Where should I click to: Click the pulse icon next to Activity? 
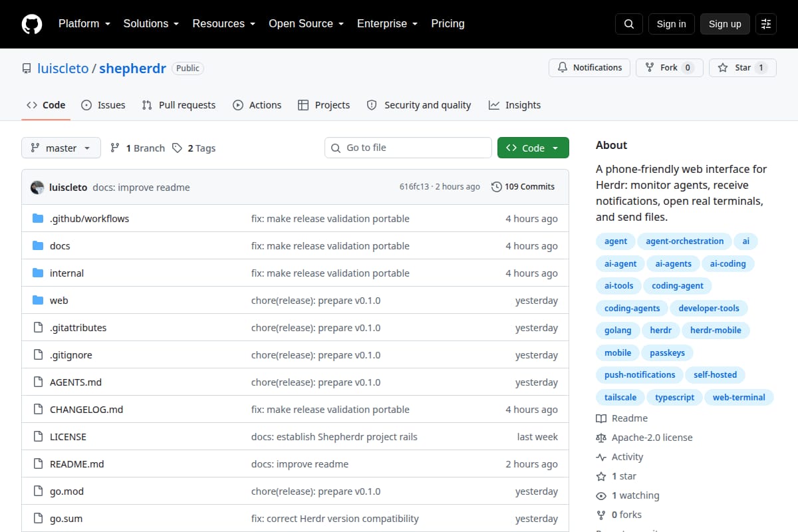coord(601,457)
